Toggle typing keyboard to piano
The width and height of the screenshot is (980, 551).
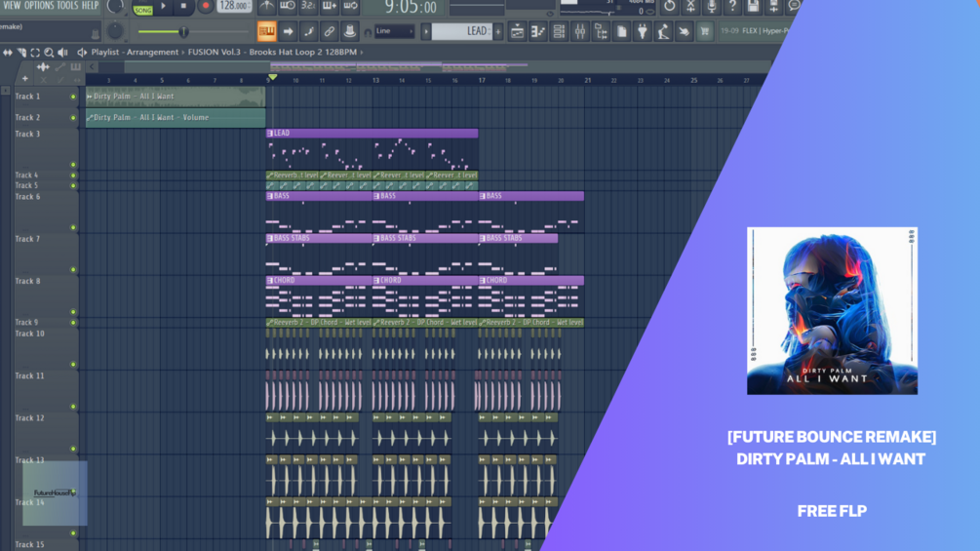pyautogui.click(x=266, y=31)
